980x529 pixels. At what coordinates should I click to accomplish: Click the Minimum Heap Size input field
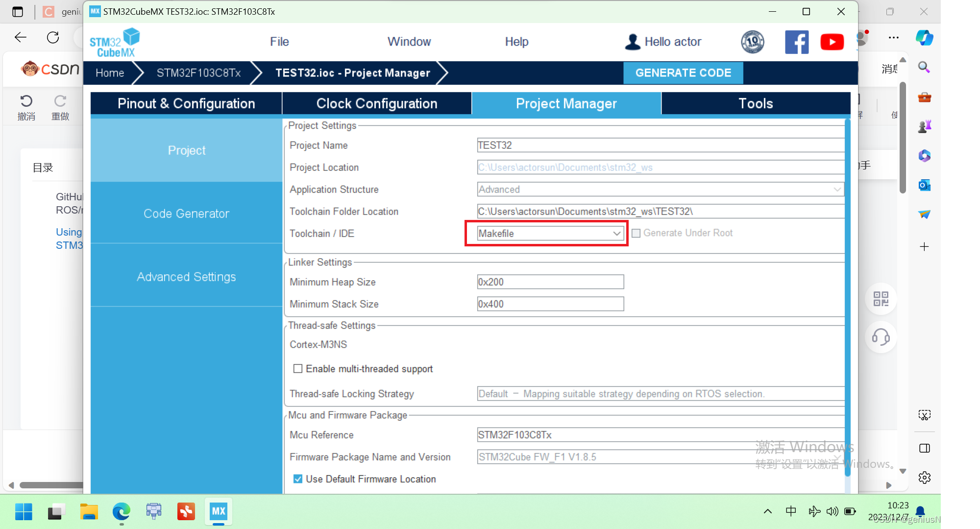click(549, 282)
